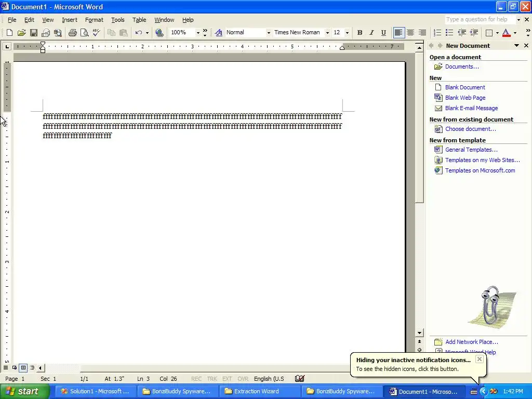
Task: Switch to Web Layout view
Action: click(x=15, y=367)
